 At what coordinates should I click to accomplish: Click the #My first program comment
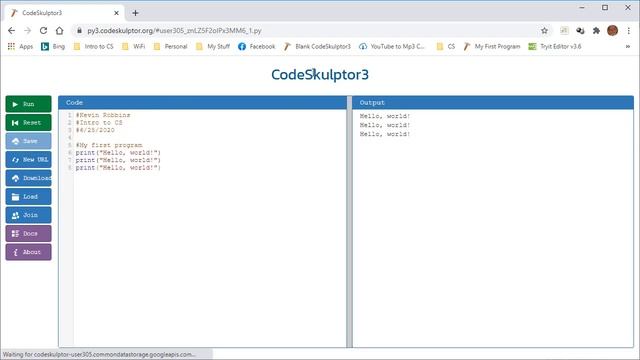pos(109,145)
